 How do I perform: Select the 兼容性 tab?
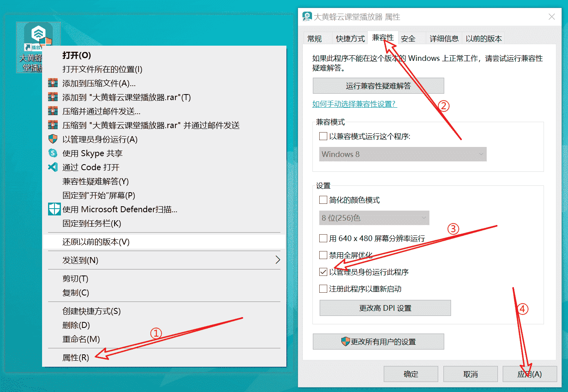383,38
